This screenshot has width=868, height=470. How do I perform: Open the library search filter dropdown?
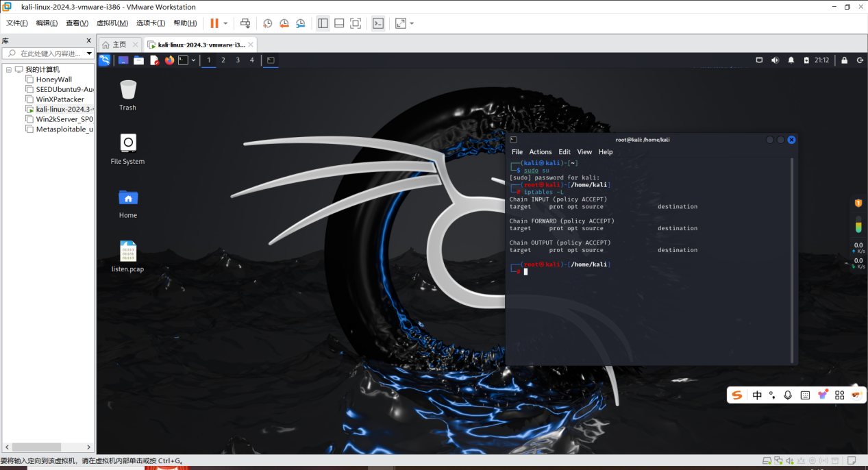point(89,53)
